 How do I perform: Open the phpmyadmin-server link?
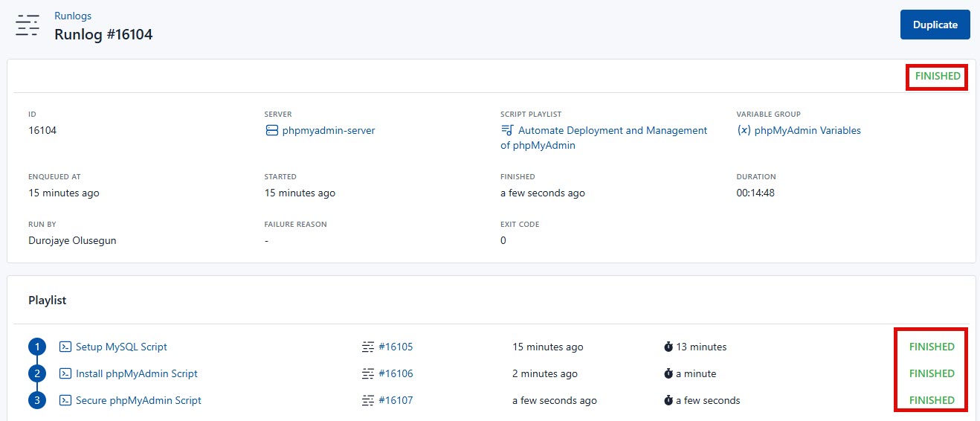[328, 130]
